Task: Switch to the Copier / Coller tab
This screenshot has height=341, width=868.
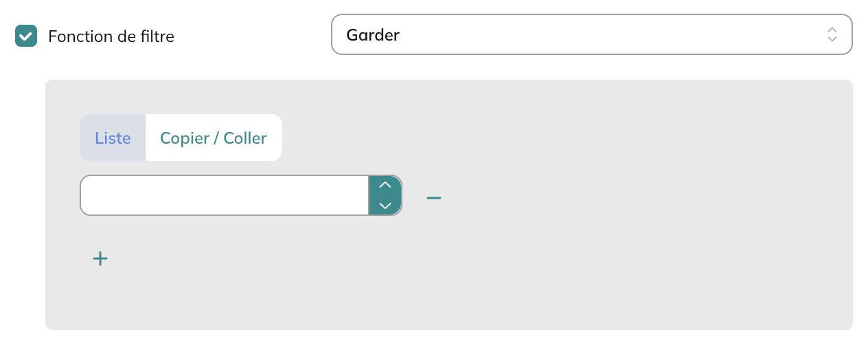Action: [x=214, y=137]
